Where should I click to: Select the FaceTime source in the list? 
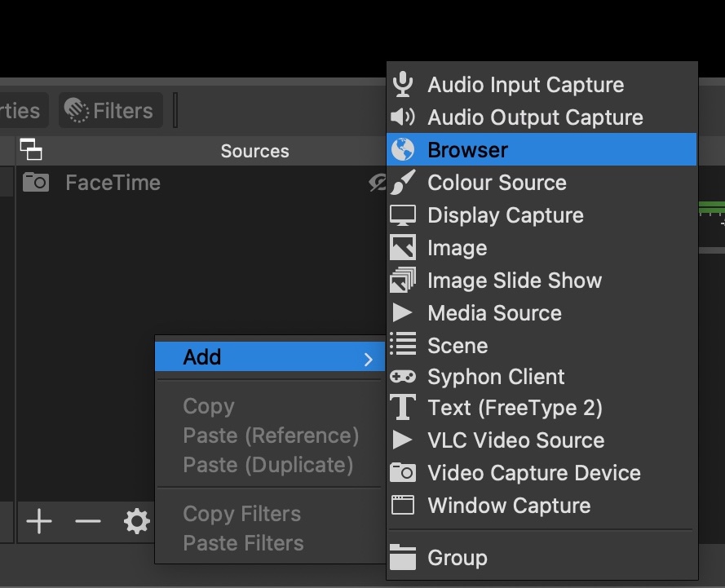[x=113, y=183]
